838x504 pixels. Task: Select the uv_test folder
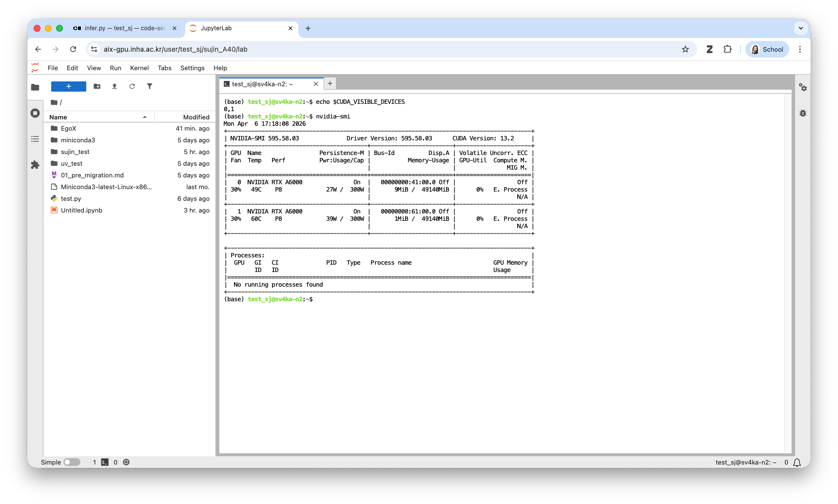click(129, 164)
